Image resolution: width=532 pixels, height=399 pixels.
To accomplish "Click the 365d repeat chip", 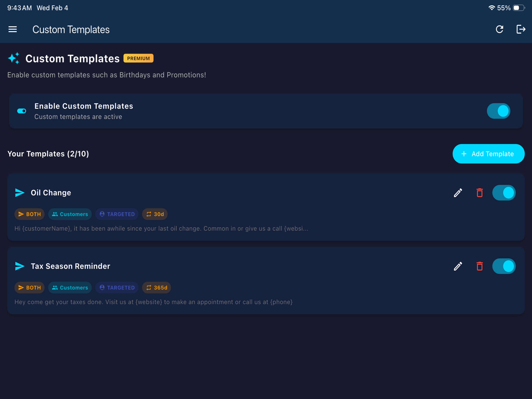I will pos(156,288).
